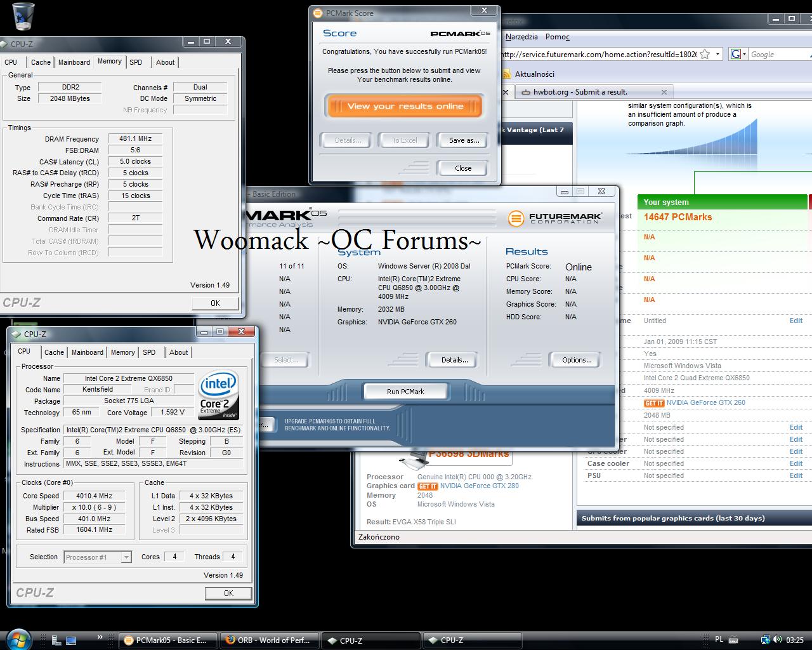Click the hwbot.org tab favicon
The width and height of the screenshot is (812, 650).
526,92
